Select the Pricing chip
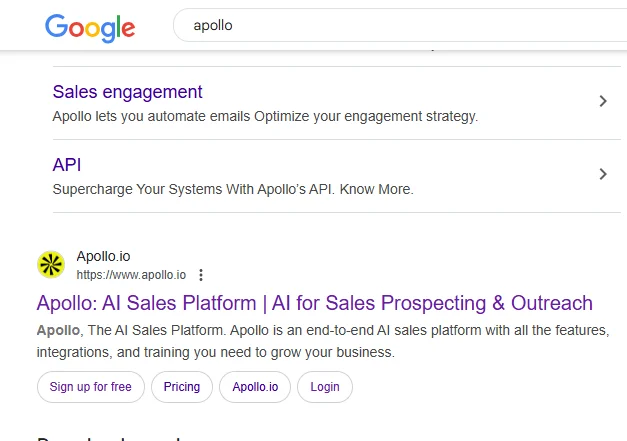 [182, 387]
